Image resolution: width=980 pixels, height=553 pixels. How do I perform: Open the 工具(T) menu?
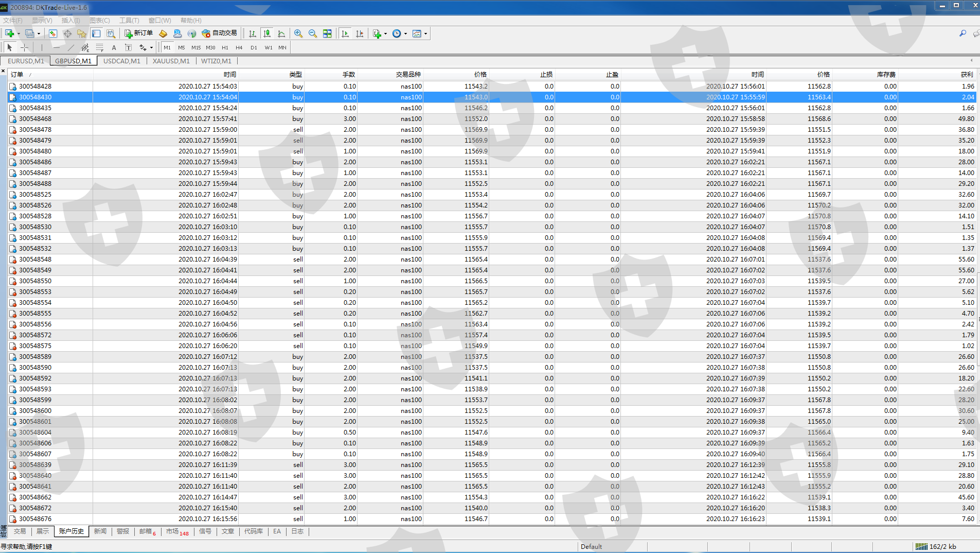point(129,21)
